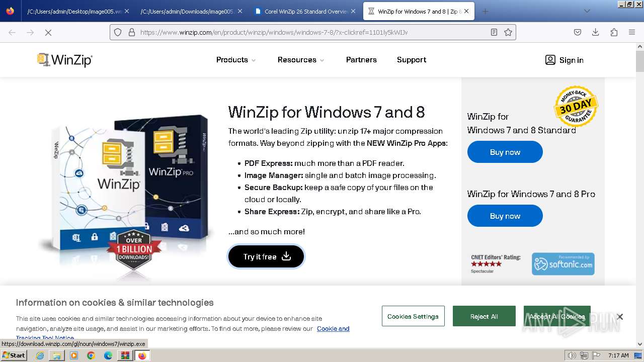Open the Firefox View icon in the tab bar

[x=10, y=11]
